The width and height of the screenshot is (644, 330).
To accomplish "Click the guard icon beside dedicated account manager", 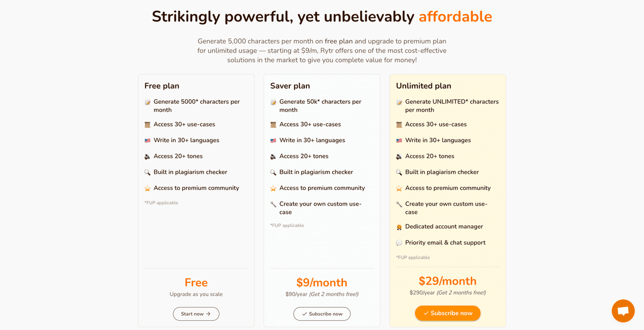I will pos(399,226).
